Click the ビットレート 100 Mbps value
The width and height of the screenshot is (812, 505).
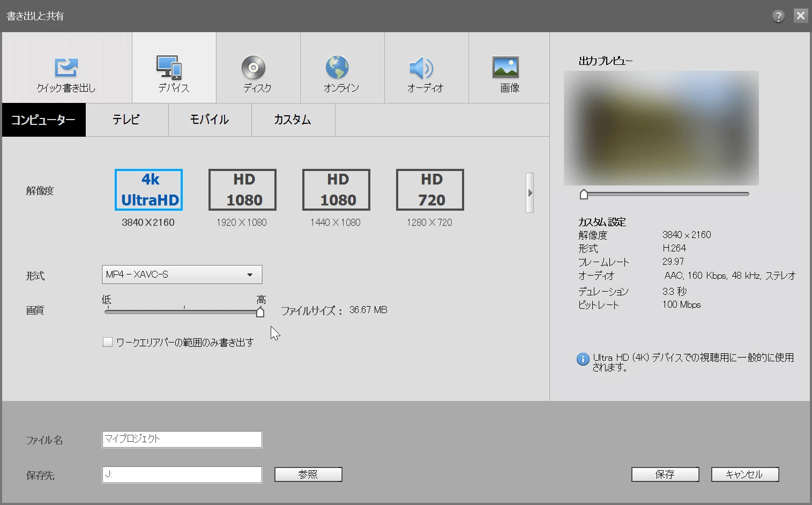coord(682,305)
